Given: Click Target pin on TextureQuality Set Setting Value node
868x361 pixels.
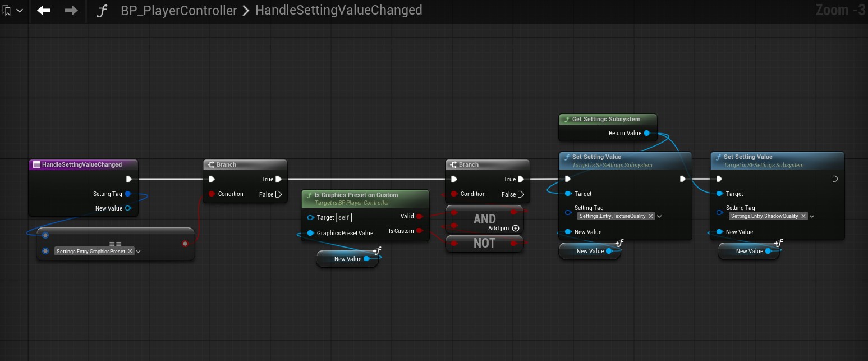Looking at the screenshot, I should pos(568,194).
